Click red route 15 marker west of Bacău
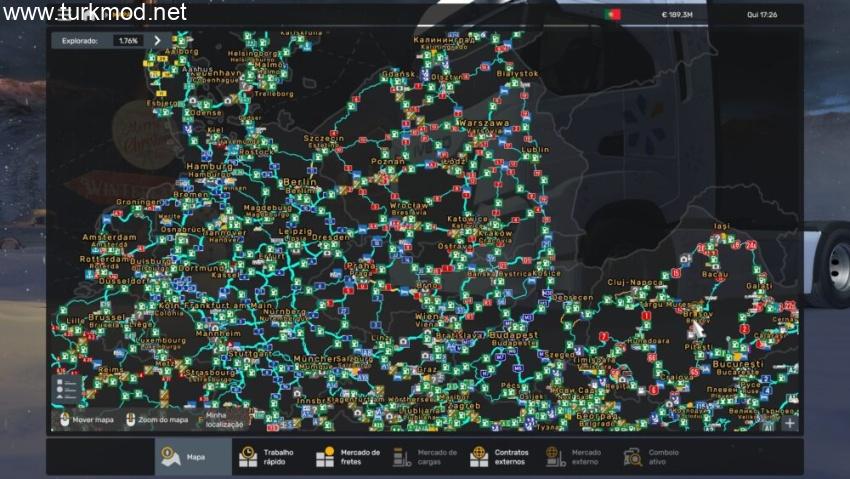 677,274
